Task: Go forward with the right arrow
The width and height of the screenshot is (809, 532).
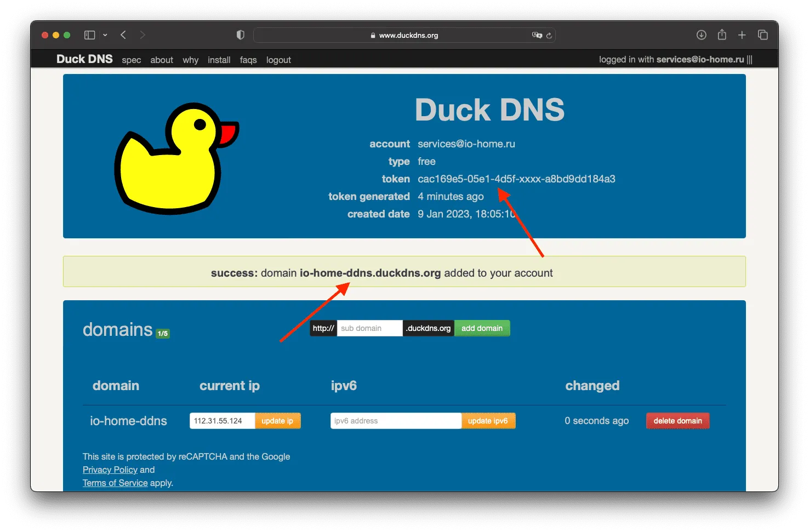Action: pos(143,35)
